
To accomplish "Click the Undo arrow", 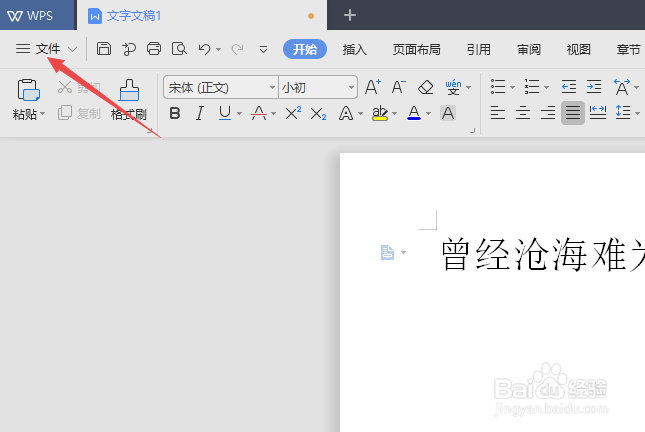I will pos(204,49).
